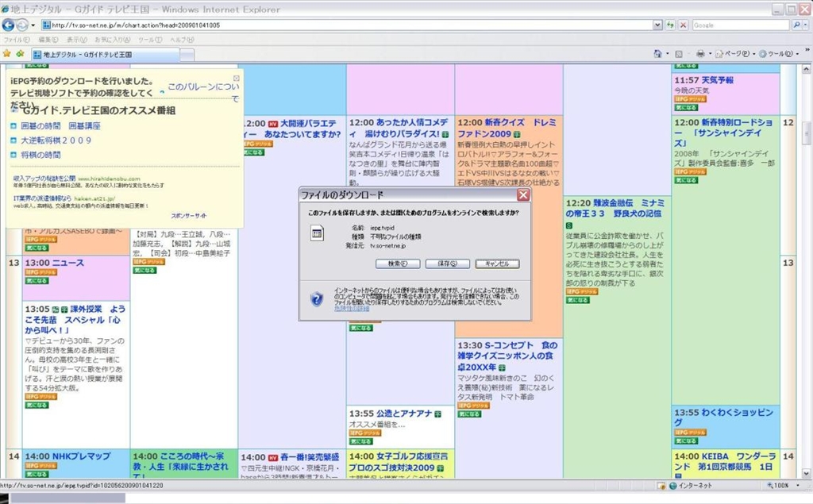Select the iEPG badge under 13:55 公造とアナアナ
Image resolution: width=813 pixels, height=504 pixels.
(x=365, y=433)
